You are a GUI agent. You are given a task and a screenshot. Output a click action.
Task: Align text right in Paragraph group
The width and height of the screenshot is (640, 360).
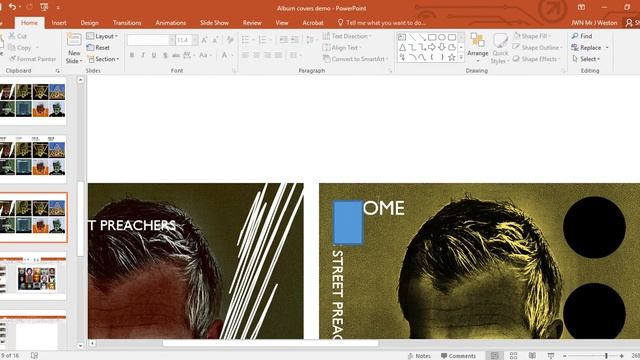pos(267,55)
